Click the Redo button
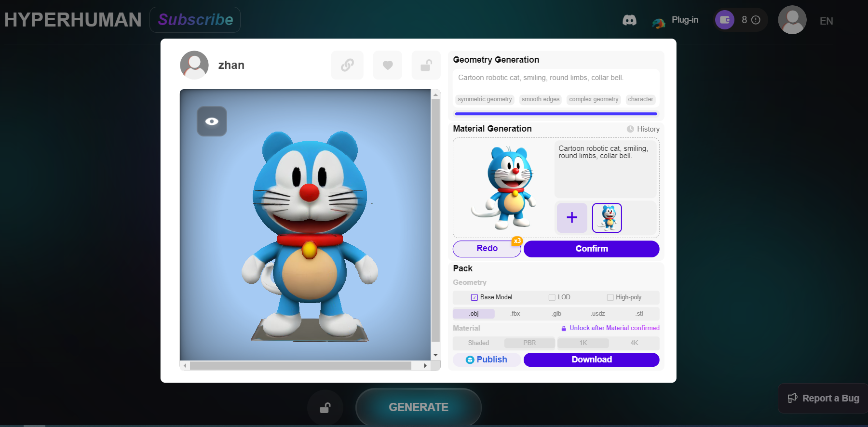This screenshot has width=868, height=427. (x=487, y=249)
